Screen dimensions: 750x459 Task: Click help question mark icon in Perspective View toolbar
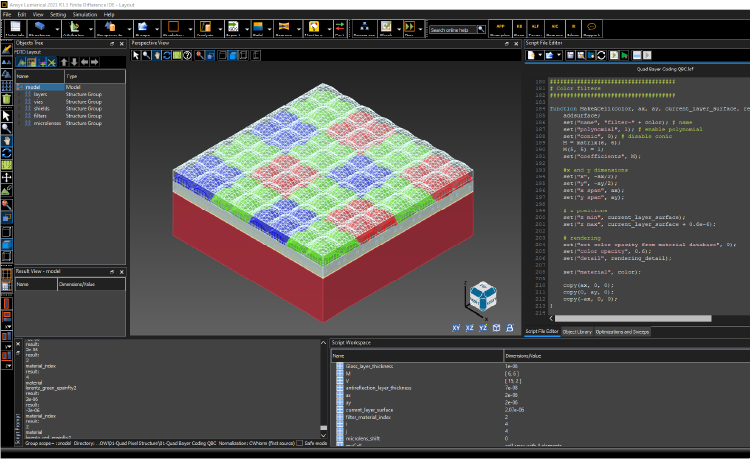(188, 55)
